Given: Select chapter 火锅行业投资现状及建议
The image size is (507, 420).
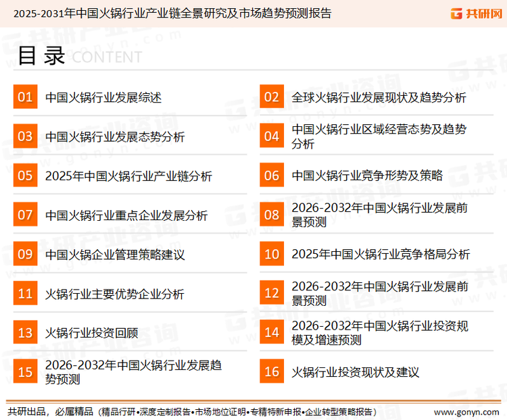Looking at the screenshot, I should click(356, 372).
